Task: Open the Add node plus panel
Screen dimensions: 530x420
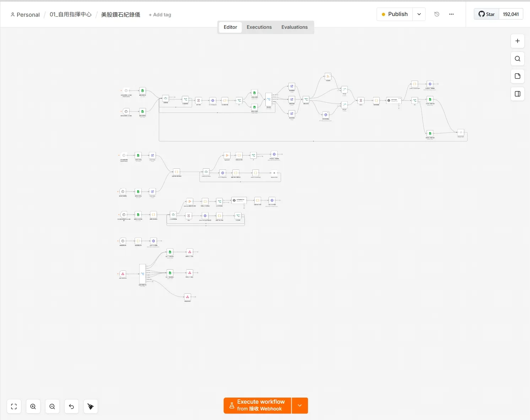Action: tap(518, 41)
